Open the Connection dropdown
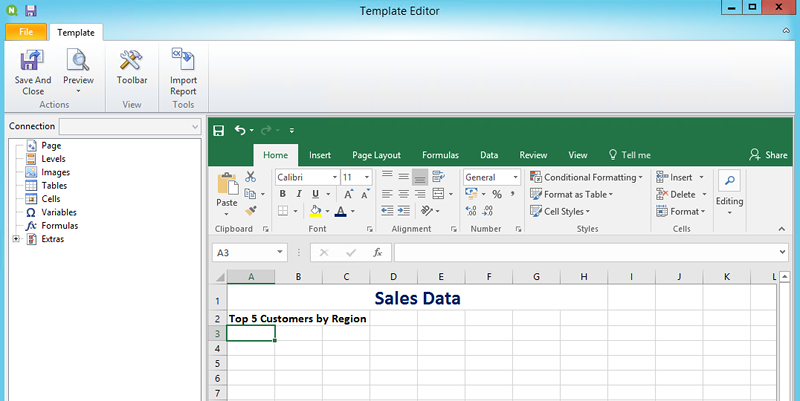The width and height of the screenshot is (800, 401). point(130,127)
